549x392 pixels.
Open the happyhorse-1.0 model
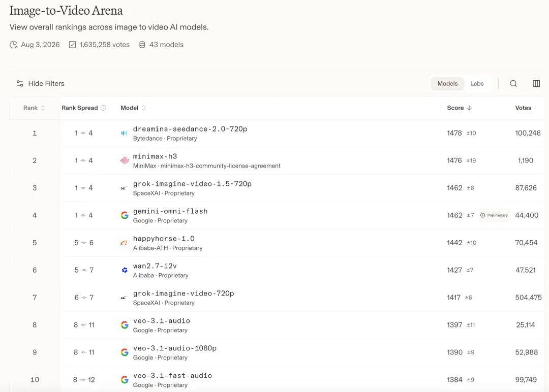[164, 239]
